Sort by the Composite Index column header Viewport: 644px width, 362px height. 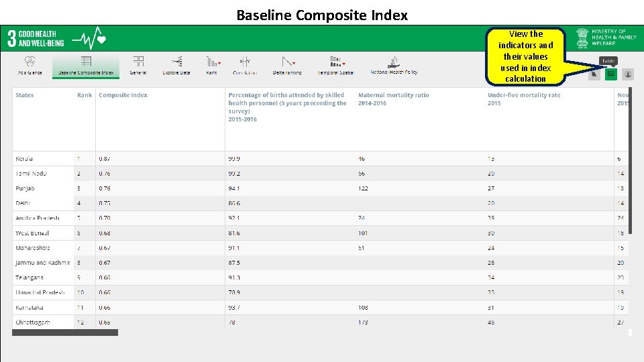(123, 95)
